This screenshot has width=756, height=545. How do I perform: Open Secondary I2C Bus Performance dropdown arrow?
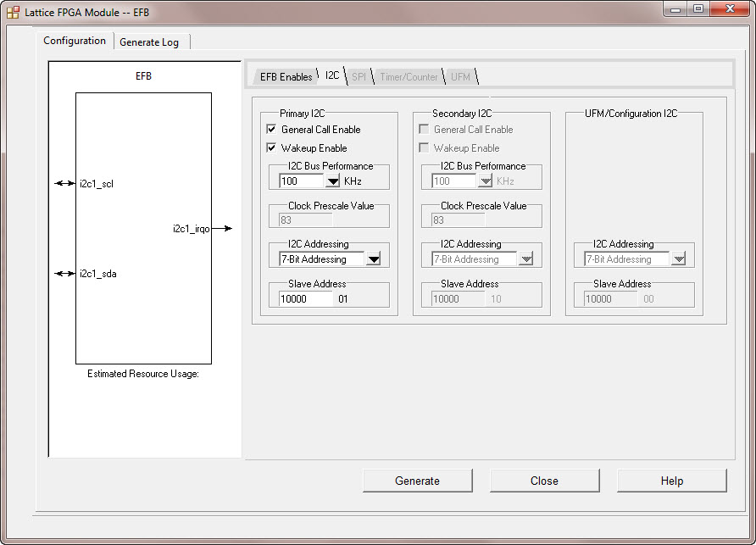[x=485, y=181]
